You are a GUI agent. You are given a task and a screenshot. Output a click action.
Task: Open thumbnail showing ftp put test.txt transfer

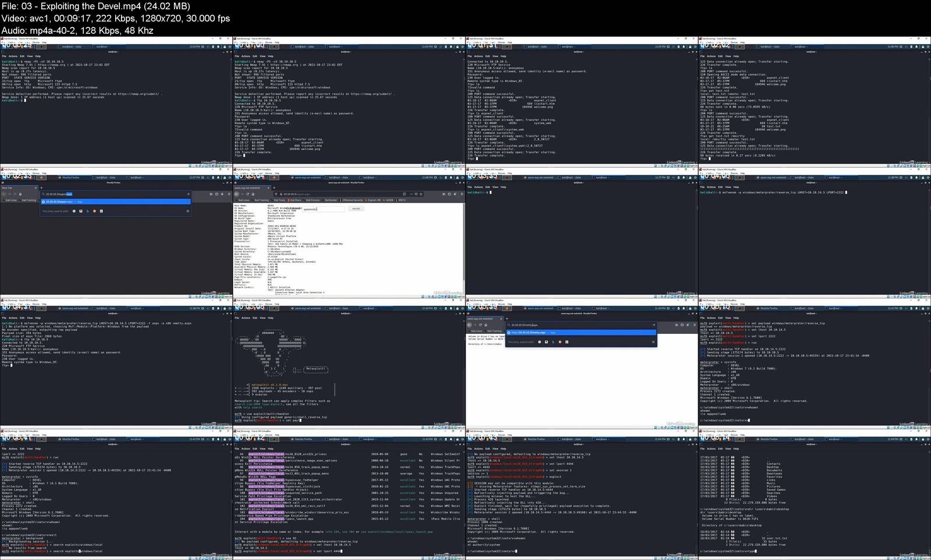point(814,101)
